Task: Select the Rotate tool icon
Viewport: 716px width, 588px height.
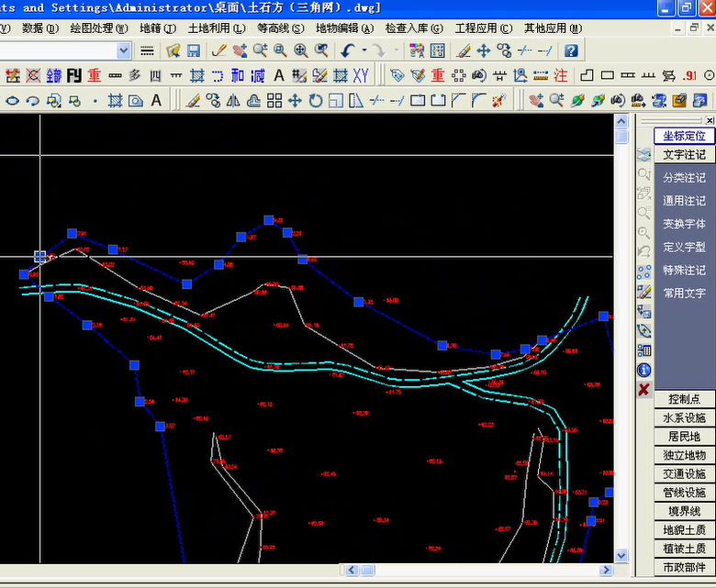Action: 316,100
